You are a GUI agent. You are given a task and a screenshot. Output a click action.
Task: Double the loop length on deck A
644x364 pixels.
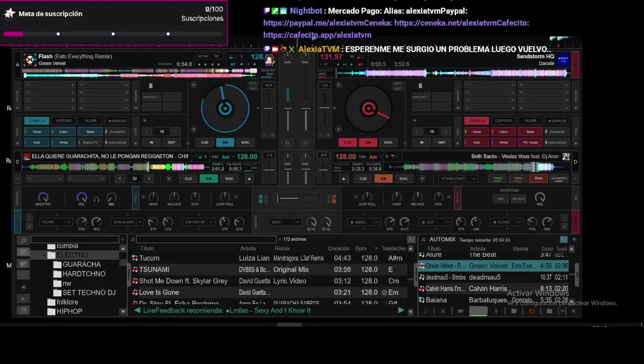coord(176,131)
